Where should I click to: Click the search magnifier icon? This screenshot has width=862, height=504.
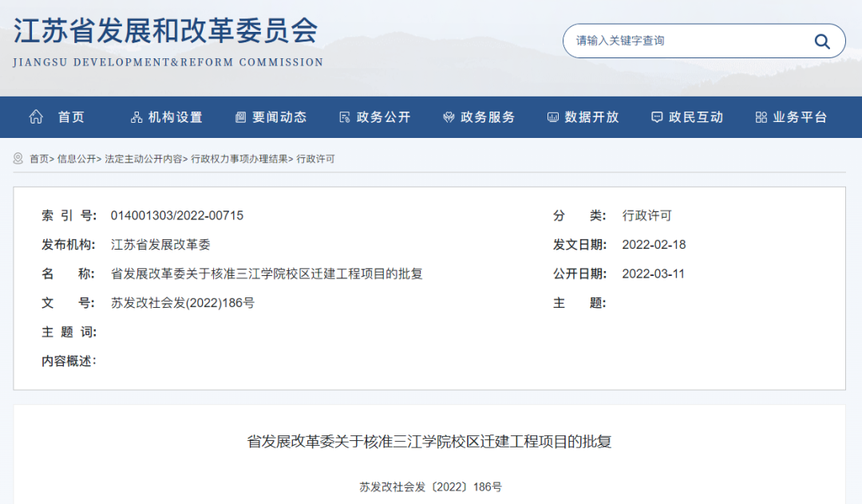click(x=822, y=41)
